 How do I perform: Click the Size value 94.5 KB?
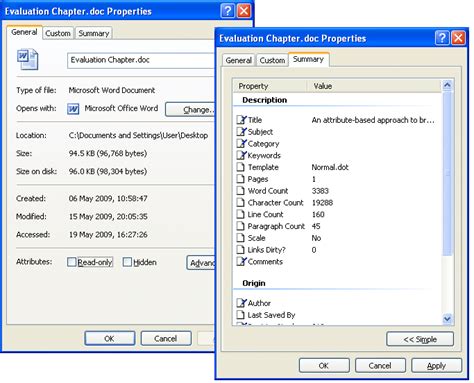tap(108, 153)
